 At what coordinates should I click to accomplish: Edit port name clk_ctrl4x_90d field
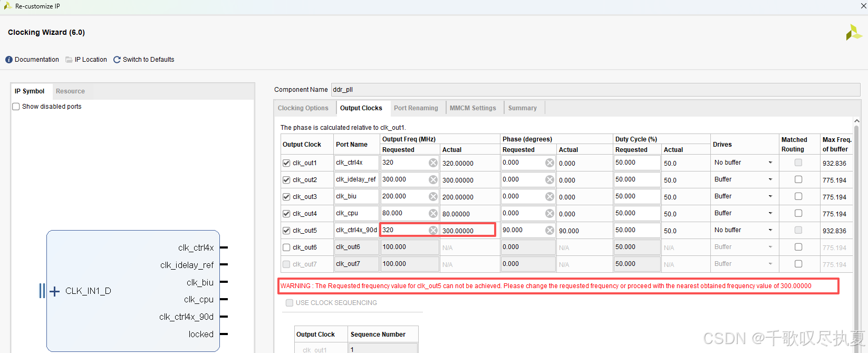tap(356, 230)
